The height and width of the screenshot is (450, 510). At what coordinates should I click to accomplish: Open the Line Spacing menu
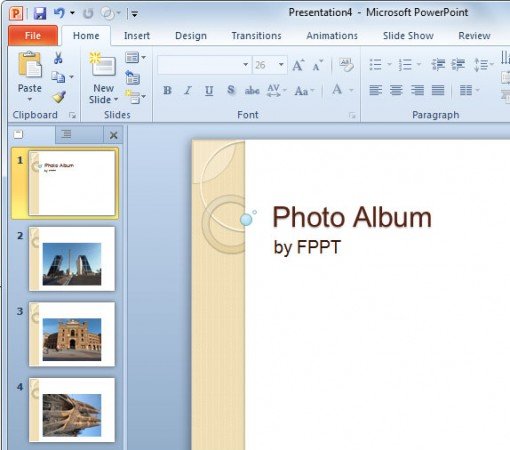point(483,65)
